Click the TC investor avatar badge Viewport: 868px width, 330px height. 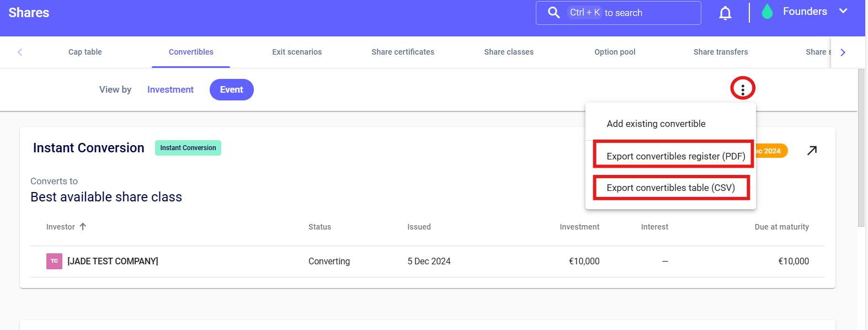(x=54, y=261)
